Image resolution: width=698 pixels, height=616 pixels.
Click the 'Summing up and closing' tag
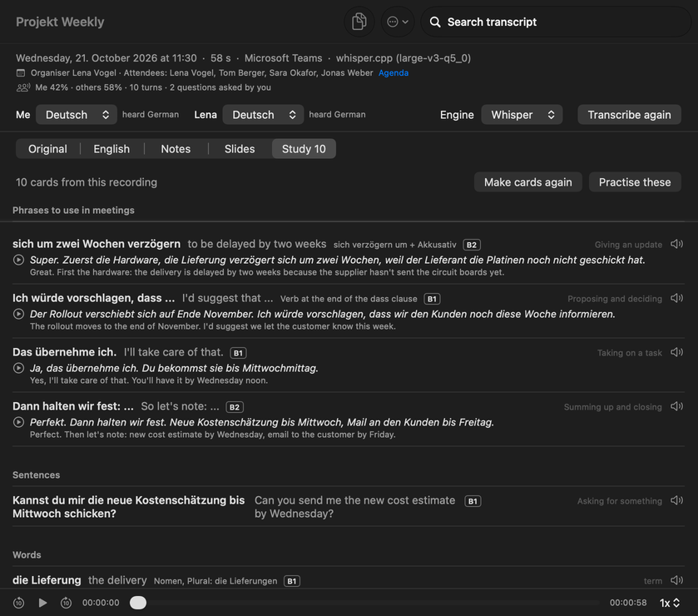612,407
